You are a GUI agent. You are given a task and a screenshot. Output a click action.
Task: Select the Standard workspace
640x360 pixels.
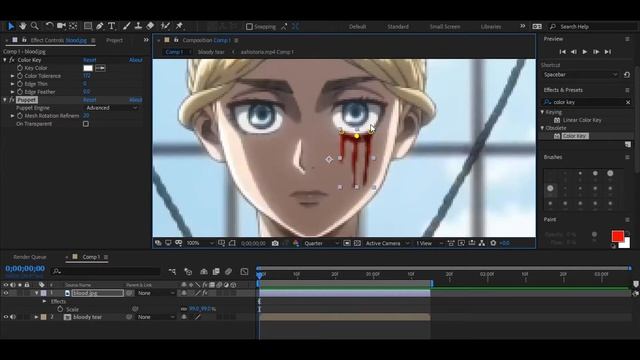[x=398, y=27]
